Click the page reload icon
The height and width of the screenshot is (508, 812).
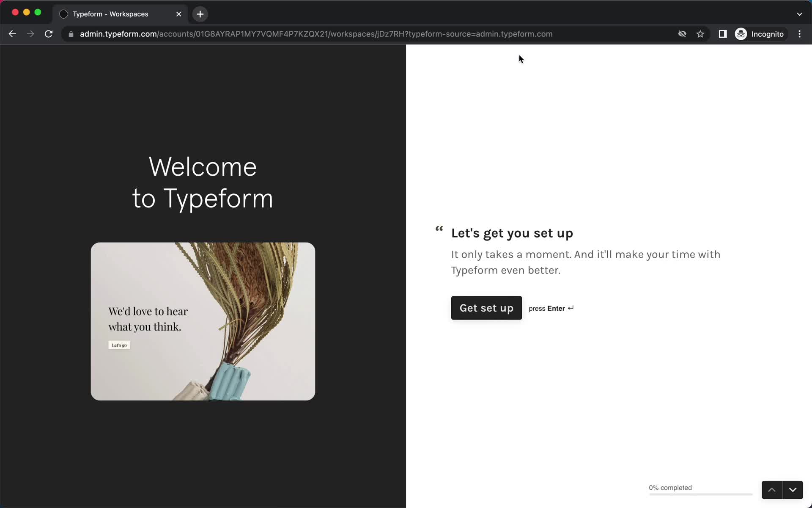tap(49, 34)
